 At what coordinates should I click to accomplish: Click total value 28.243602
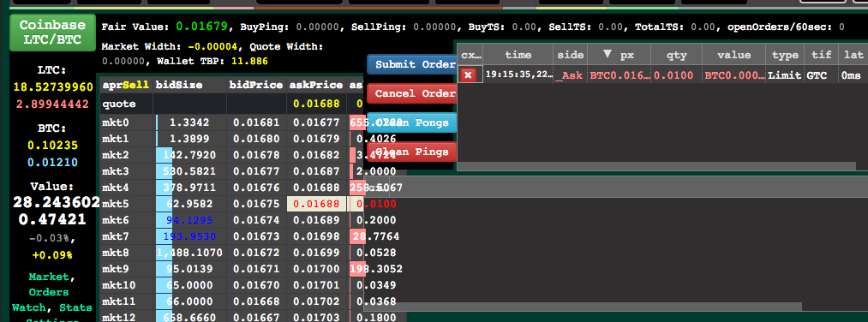56,202
